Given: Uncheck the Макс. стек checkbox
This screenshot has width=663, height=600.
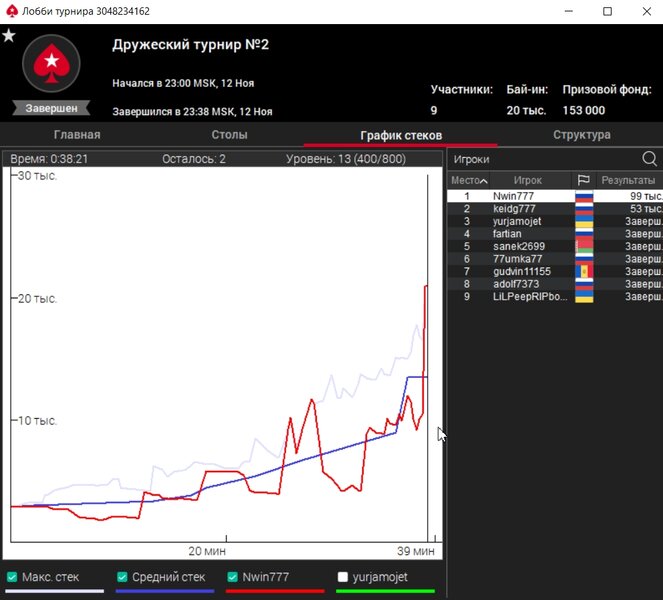Looking at the screenshot, I should 12,577.
